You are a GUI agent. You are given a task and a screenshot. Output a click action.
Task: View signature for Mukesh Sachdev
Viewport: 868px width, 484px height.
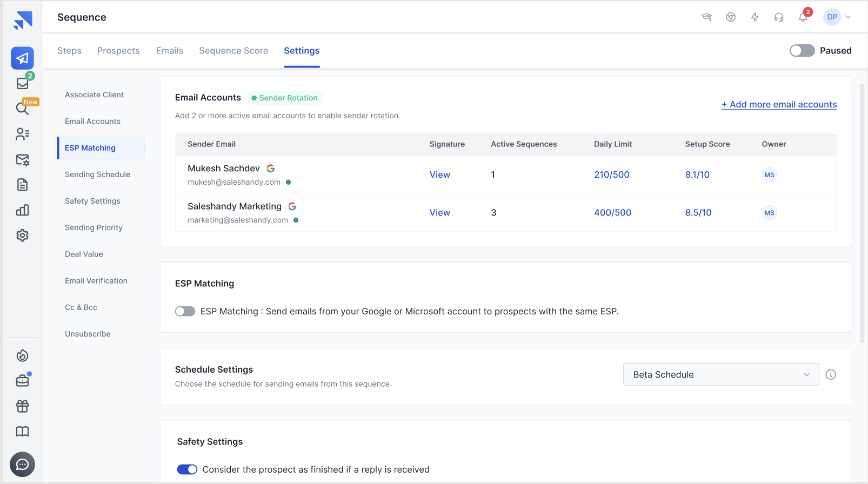click(x=439, y=175)
